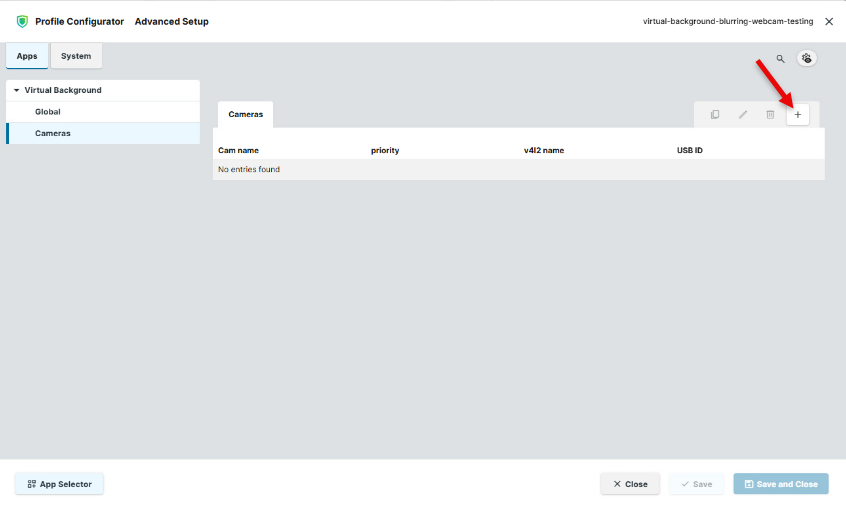Click the duplicate entry icon

715,115
